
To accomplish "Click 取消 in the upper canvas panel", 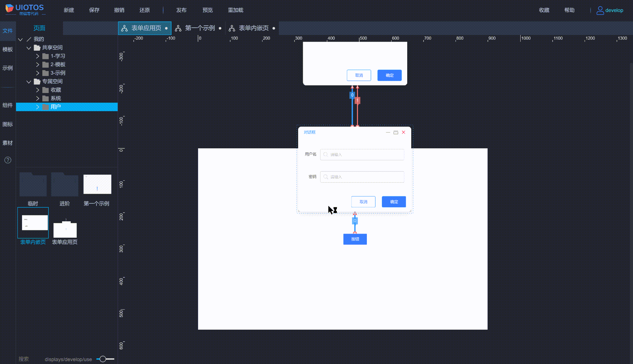I will (x=359, y=75).
